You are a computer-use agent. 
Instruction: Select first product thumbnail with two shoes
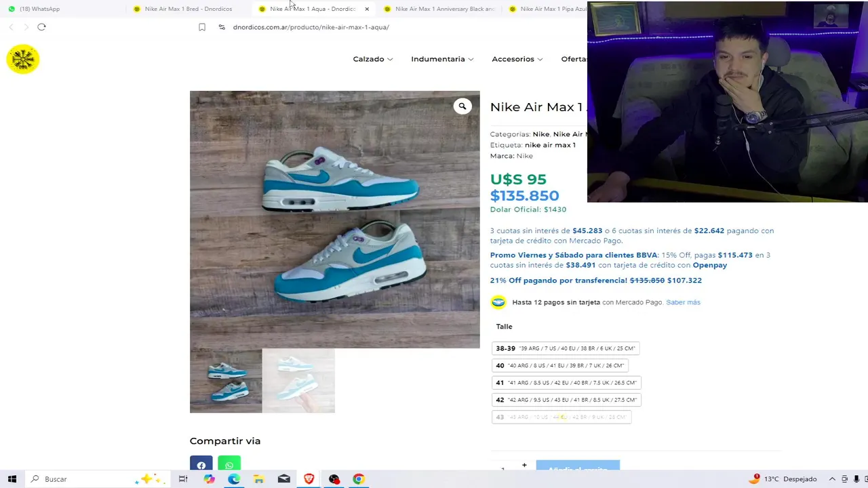226,380
